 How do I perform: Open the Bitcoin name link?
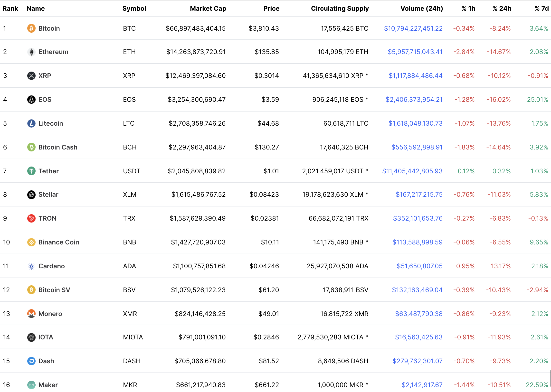(x=49, y=28)
